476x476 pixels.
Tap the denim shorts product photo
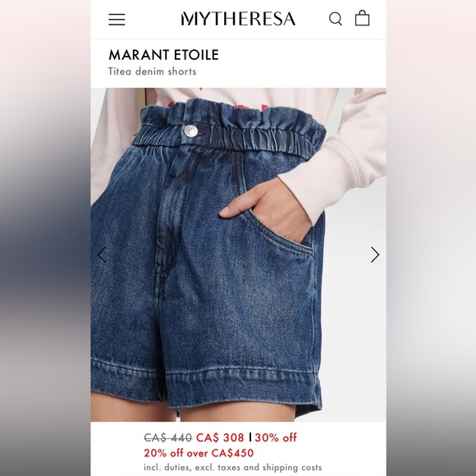pos(238,254)
